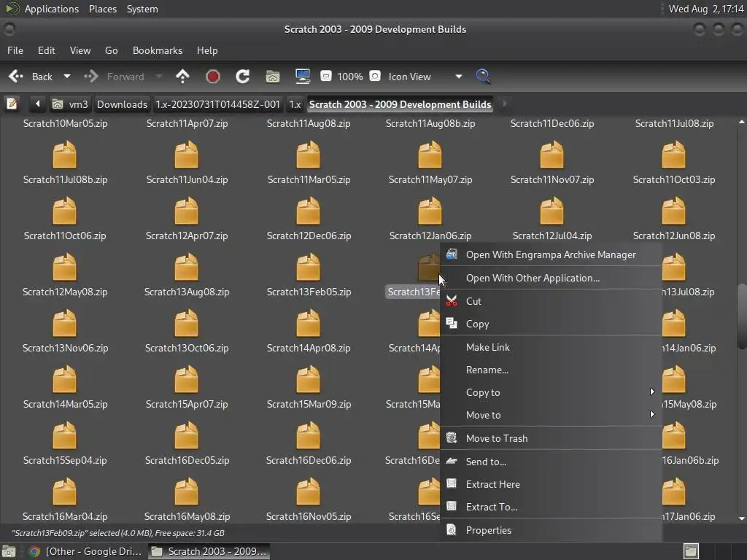Click the red Stop loading icon
Image resolution: width=747 pixels, height=560 pixels.
tap(212, 76)
